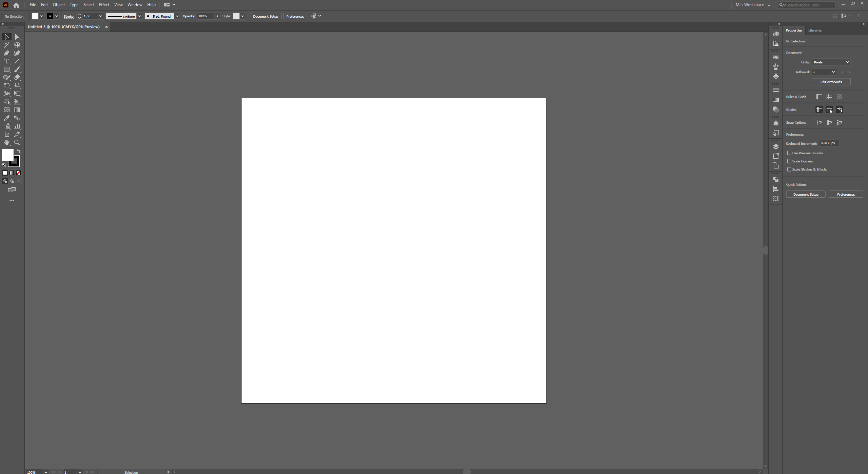The height and width of the screenshot is (474, 868).
Task: Open the stroke weight dropdown
Action: tap(100, 16)
